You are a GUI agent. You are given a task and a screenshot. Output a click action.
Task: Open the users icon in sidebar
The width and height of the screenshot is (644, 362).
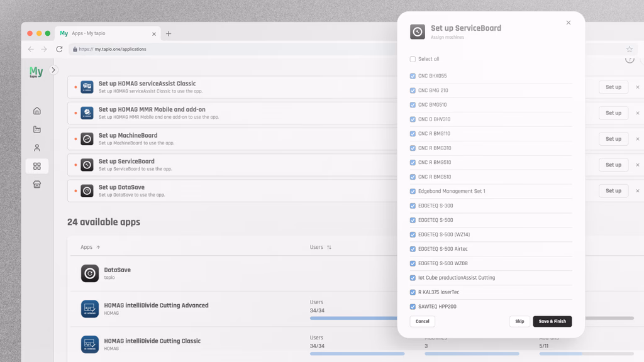(x=37, y=148)
